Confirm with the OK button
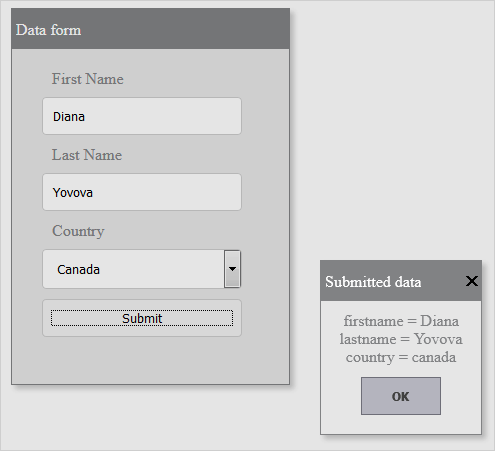This screenshot has width=495, height=451. (x=401, y=396)
